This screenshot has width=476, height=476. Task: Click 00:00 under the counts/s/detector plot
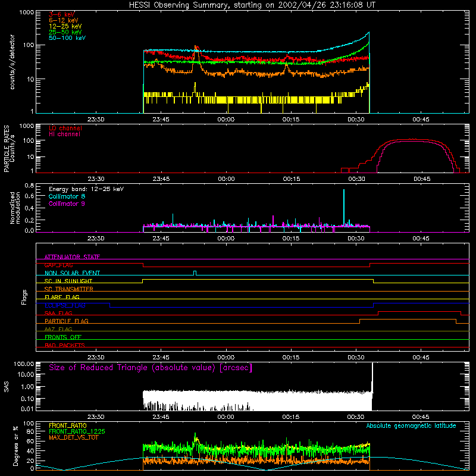pos(226,120)
